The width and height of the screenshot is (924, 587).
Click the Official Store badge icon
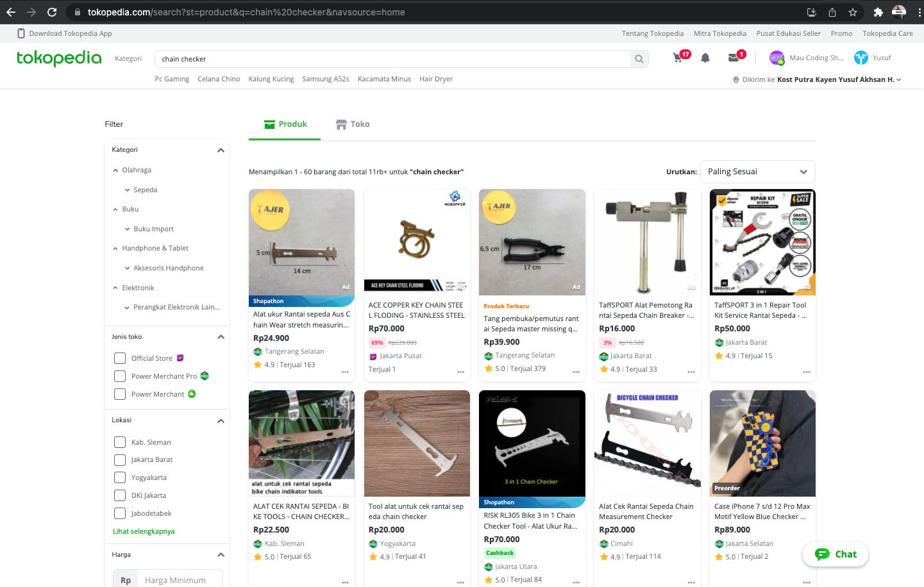pyautogui.click(x=180, y=358)
